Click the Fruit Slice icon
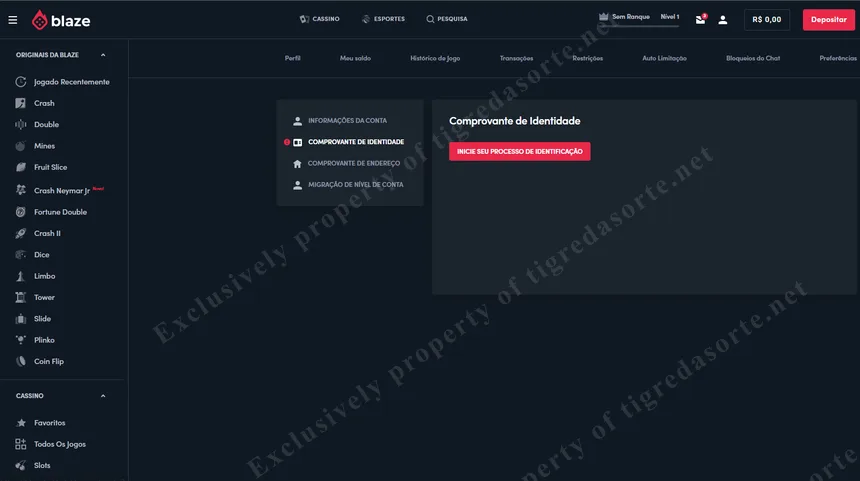The width and height of the screenshot is (860, 481). point(21,167)
